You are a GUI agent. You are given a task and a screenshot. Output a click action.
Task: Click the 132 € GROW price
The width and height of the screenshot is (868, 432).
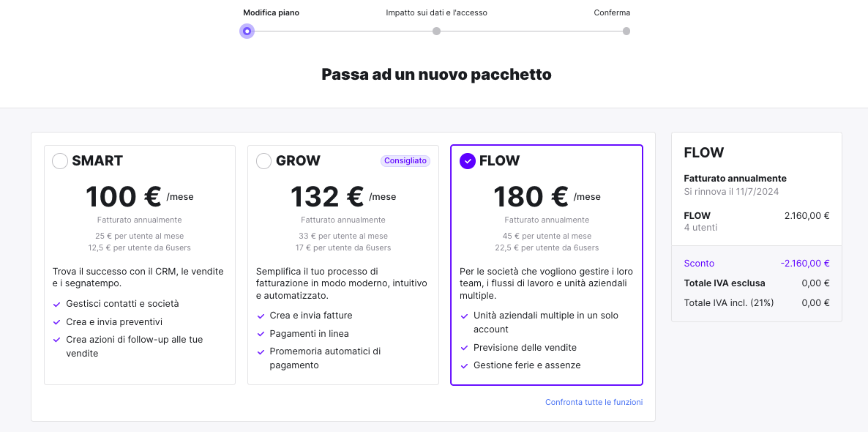pos(327,196)
